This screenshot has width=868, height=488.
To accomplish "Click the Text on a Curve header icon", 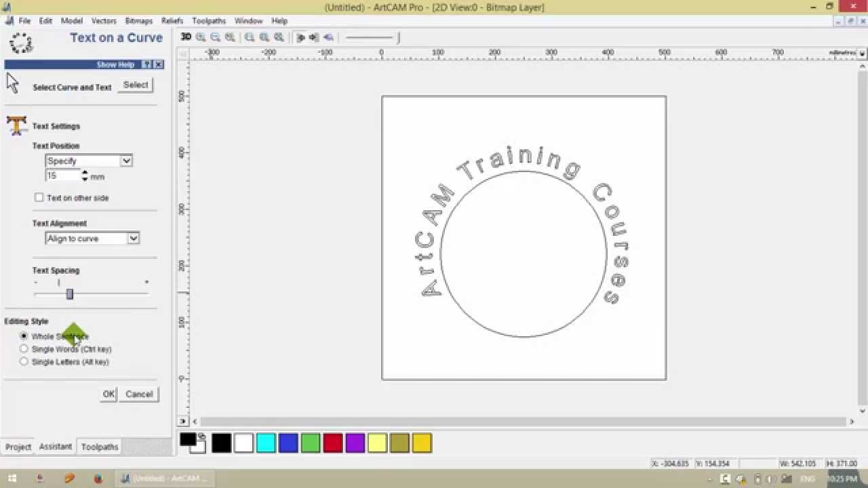I will click(x=20, y=43).
